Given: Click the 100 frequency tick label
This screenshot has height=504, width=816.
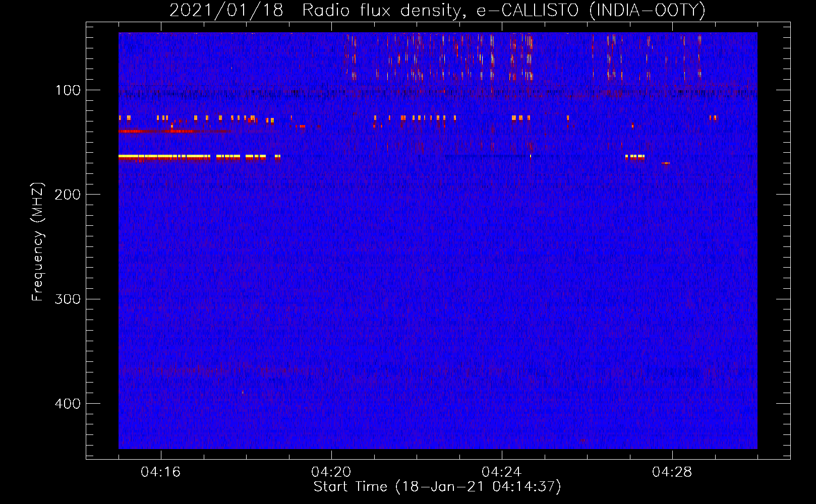Looking at the screenshot, I should 68,90.
